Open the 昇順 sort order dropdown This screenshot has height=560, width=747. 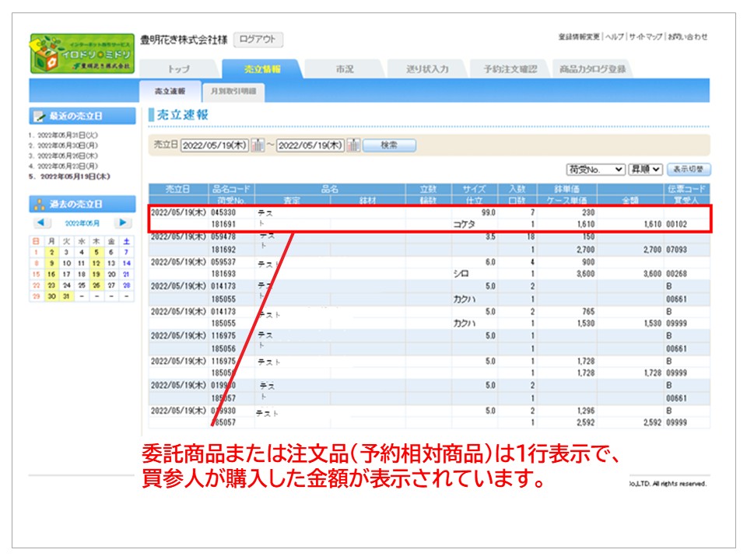click(x=645, y=169)
